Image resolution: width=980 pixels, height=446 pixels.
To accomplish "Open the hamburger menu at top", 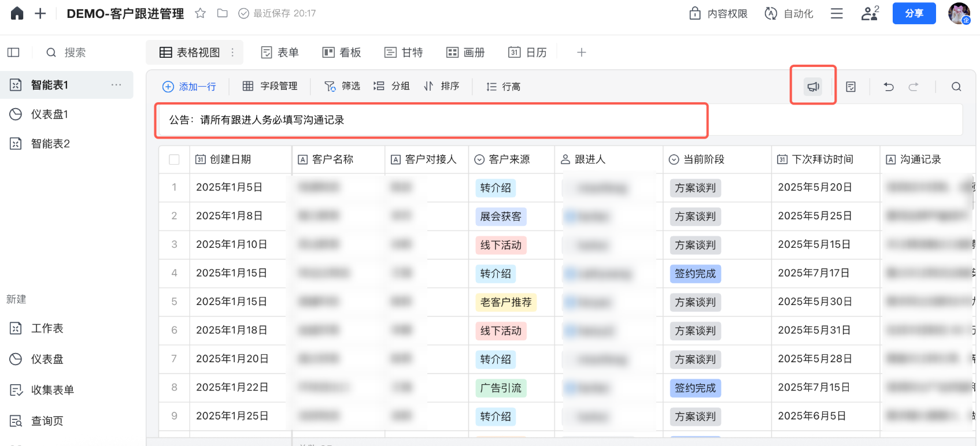I will click(837, 13).
